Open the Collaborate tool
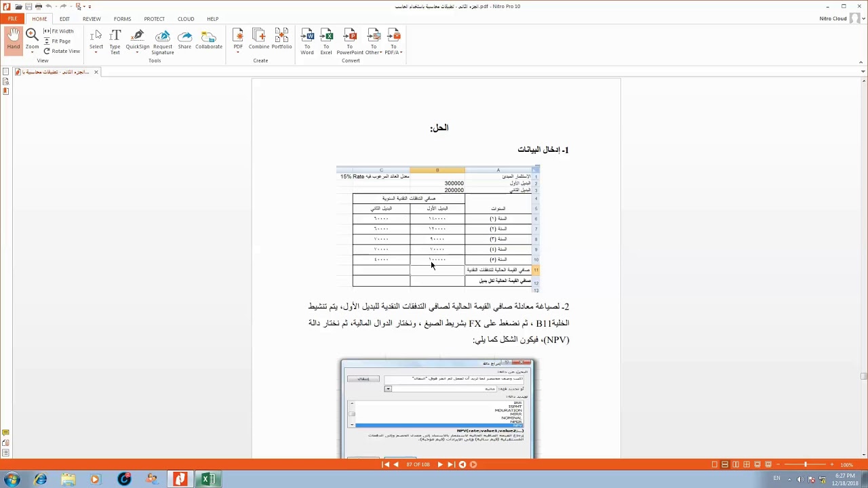868x488 pixels. point(209,39)
